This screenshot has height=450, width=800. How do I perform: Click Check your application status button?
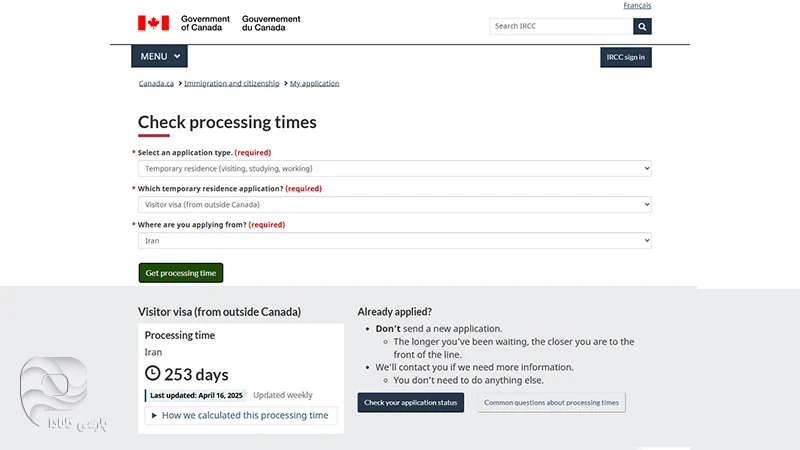tap(410, 403)
